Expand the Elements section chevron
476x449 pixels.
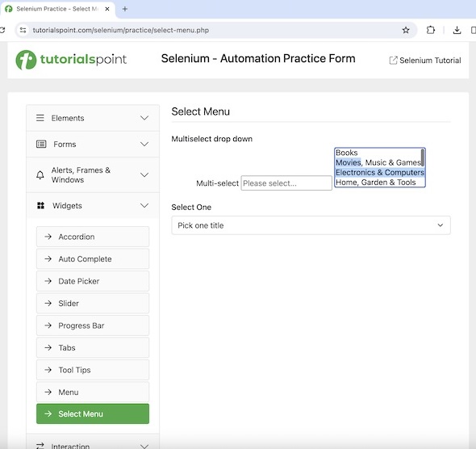(144, 118)
